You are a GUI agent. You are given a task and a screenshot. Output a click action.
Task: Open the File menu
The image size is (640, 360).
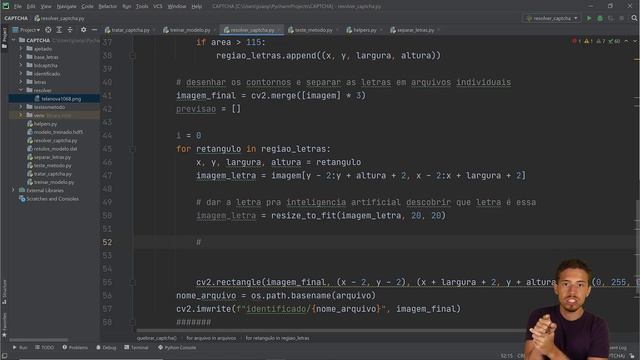pyautogui.click(x=18, y=6)
